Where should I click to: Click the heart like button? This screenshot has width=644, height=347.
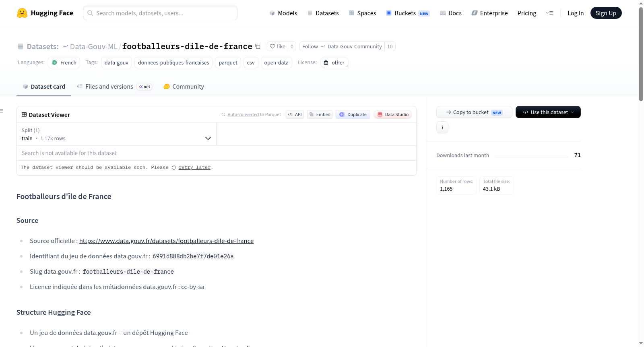[278, 47]
